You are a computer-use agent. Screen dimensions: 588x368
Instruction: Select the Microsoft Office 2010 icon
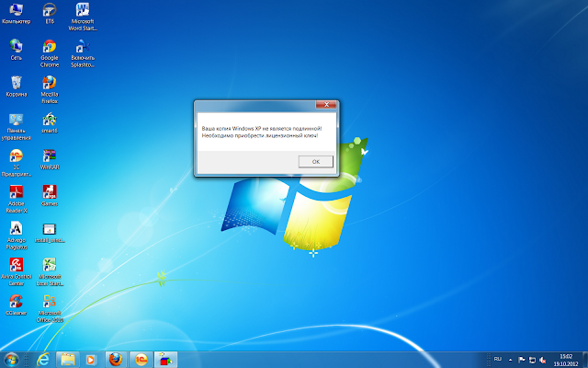click(x=50, y=309)
